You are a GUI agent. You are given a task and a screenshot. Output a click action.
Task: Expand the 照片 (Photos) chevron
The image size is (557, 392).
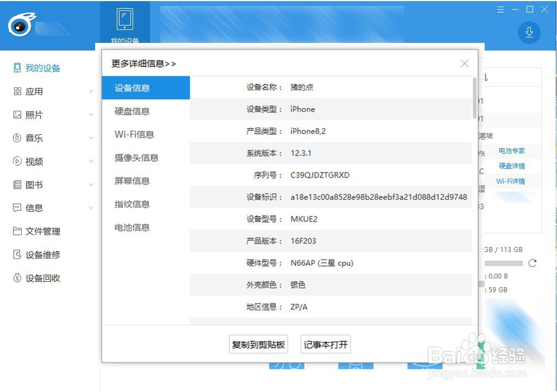[91, 115]
